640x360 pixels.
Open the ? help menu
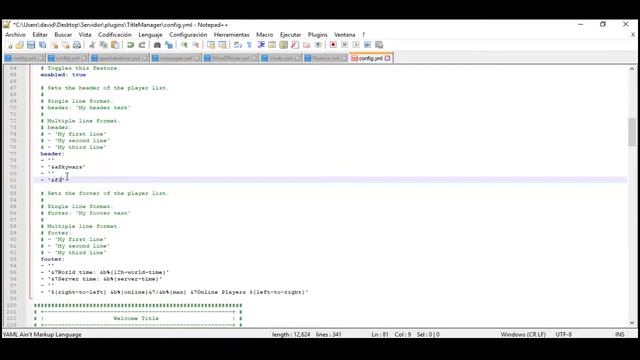pyautogui.click(x=363, y=35)
